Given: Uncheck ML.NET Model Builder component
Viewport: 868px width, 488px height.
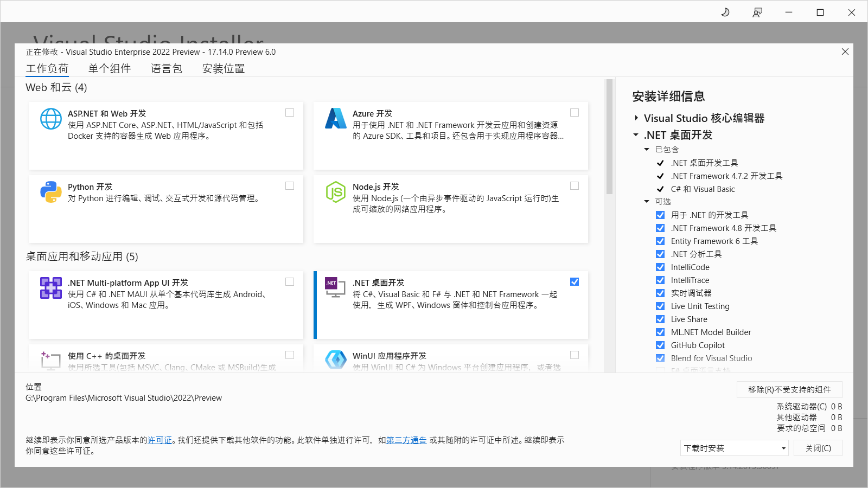Looking at the screenshot, I should point(660,332).
